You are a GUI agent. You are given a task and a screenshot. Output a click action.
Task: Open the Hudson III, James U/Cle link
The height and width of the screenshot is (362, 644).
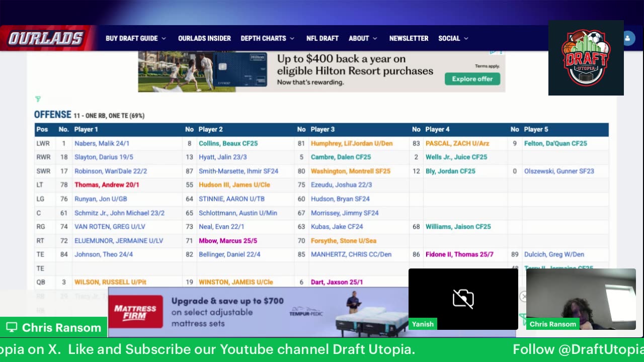click(234, 185)
